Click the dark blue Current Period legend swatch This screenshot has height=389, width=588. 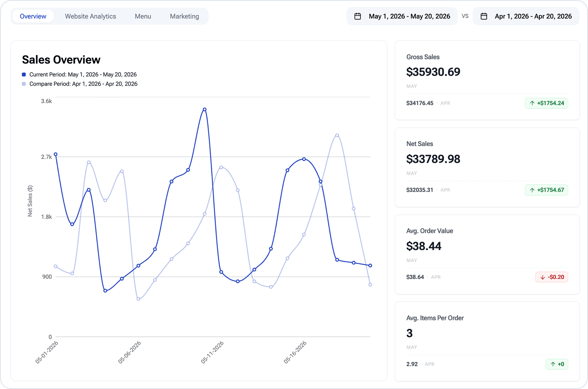(x=24, y=74)
